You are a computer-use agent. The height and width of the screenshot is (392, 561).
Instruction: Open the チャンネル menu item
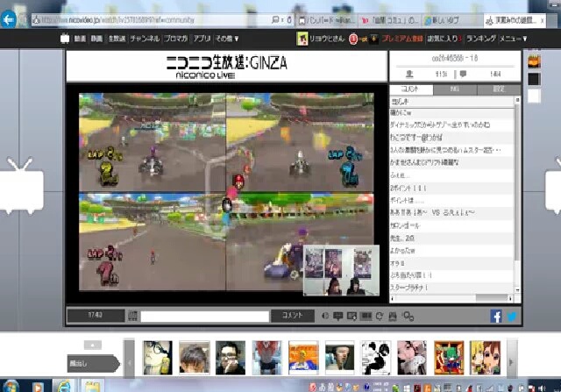point(145,39)
